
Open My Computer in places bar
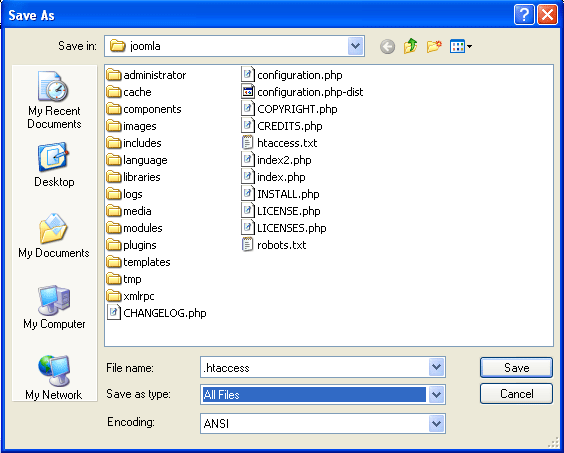click(54, 307)
